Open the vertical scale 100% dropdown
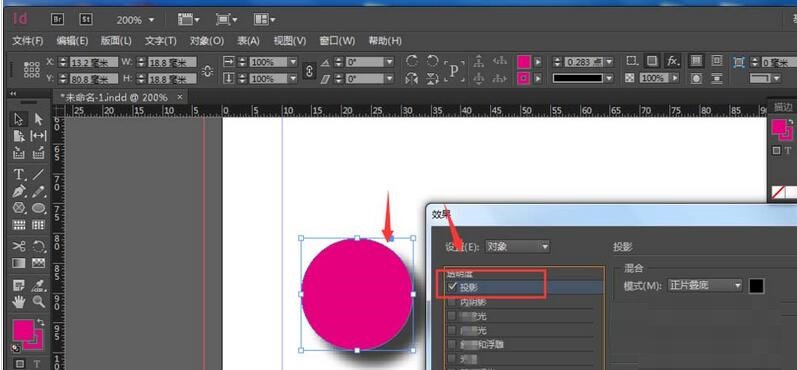The width and height of the screenshot is (797, 370). pyautogui.click(x=292, y=79)
